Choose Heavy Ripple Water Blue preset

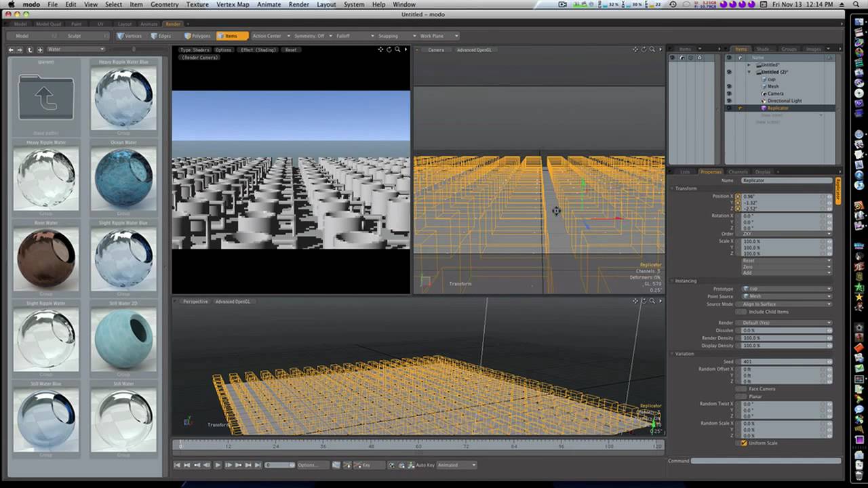point(123,98)
